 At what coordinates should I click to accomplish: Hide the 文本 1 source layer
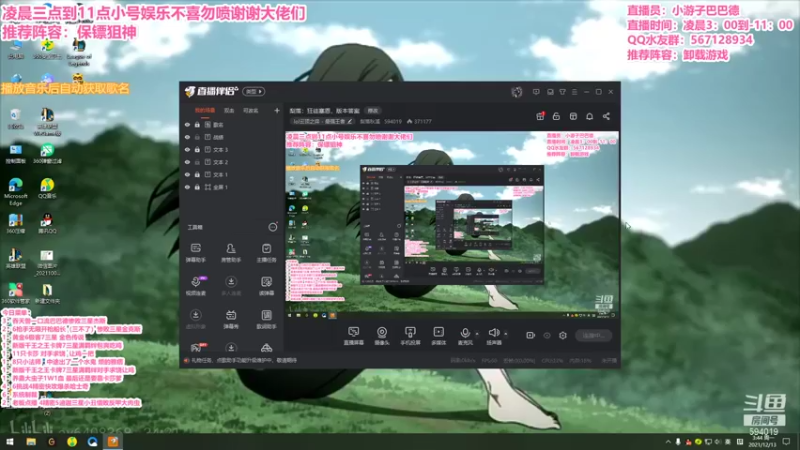click(187, 174)
